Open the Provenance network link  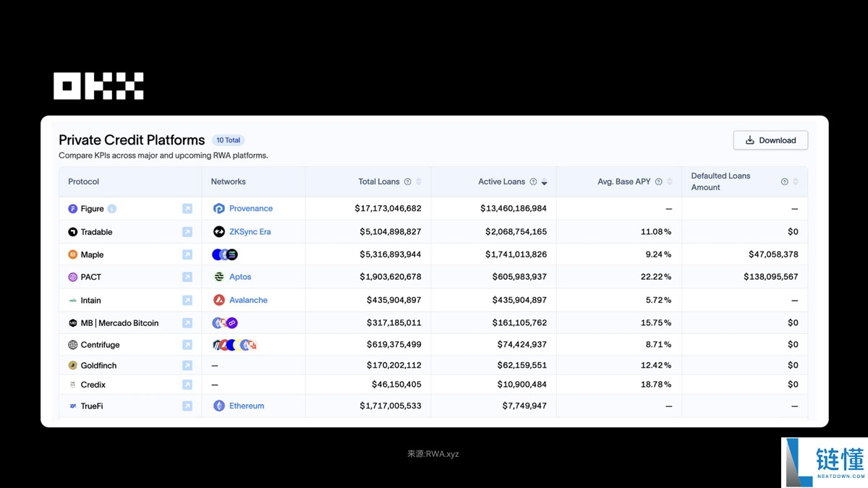[250, 208]
